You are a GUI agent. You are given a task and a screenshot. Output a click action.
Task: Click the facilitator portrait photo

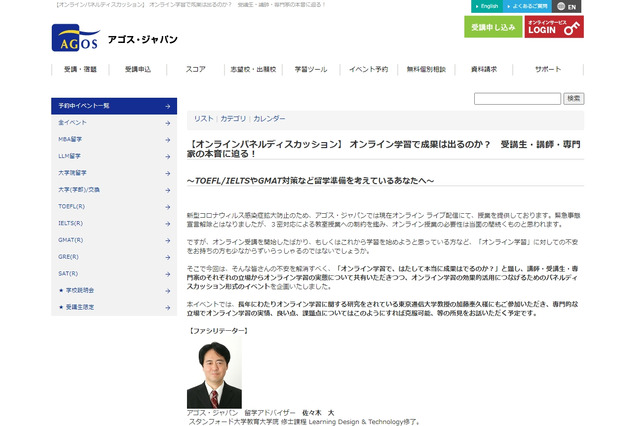pos(214,373)
